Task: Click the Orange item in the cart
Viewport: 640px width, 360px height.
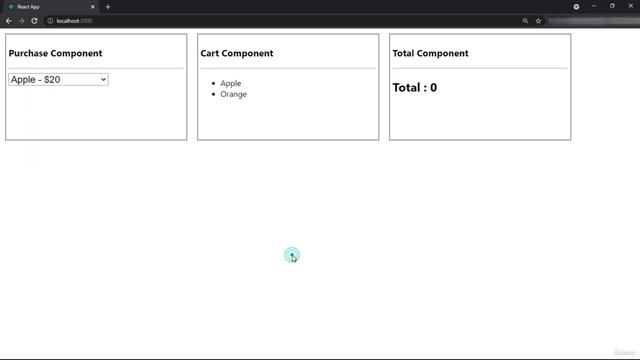Action: tap(233, 94)
